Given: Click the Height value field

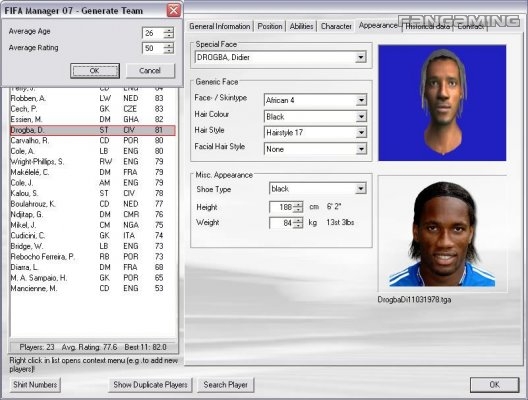Looking at the screenshot, I should click(281, 207).
